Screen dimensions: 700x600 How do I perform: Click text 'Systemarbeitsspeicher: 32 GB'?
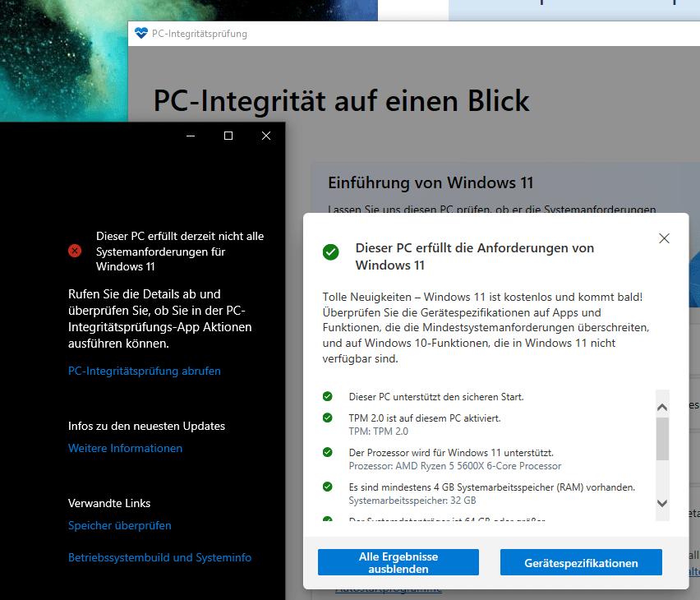click(x=412, y=501)
